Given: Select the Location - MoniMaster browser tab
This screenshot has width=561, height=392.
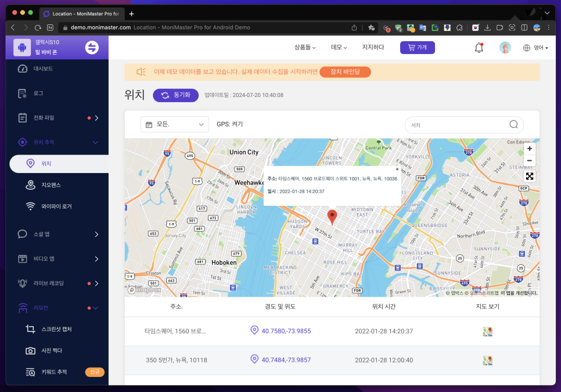Looking at the screenshot, I should [x=82, y=14].
